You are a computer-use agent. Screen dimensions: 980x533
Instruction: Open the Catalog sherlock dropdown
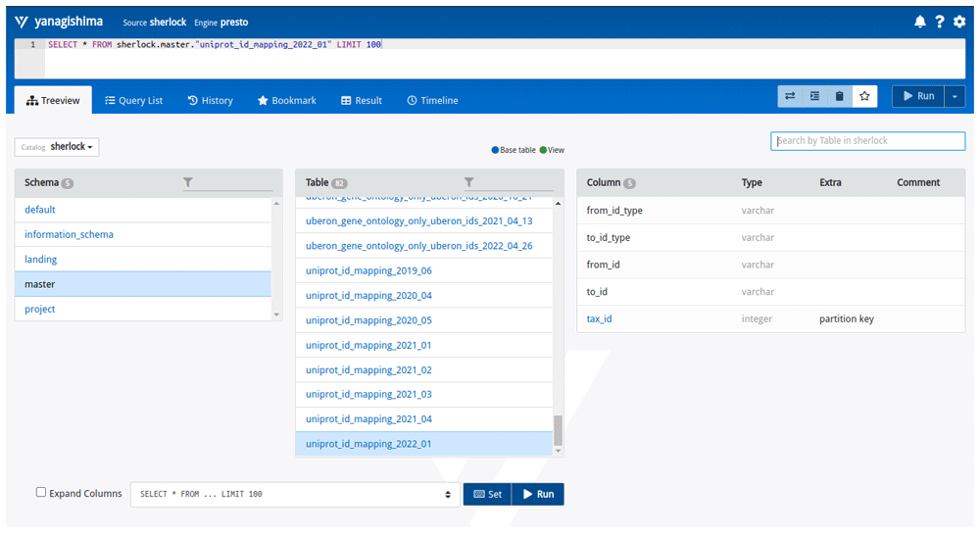[x=57, y=147]
